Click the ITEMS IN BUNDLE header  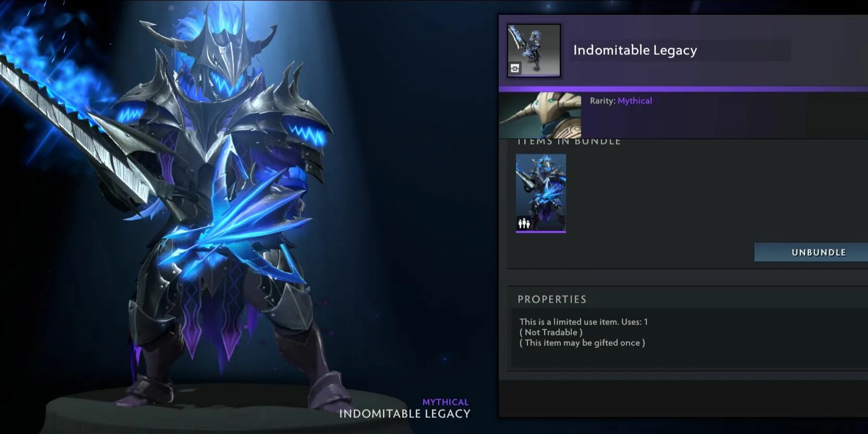pyautogui.click(x=569, y=141)
